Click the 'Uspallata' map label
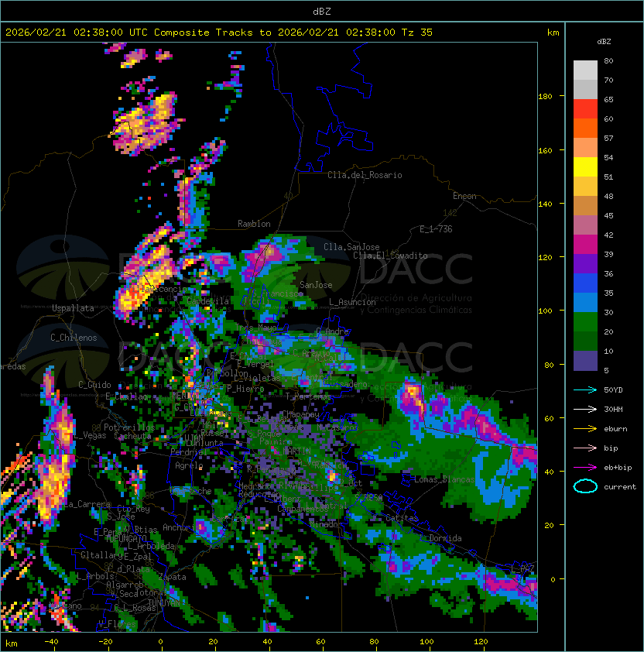 coord(73,308)
